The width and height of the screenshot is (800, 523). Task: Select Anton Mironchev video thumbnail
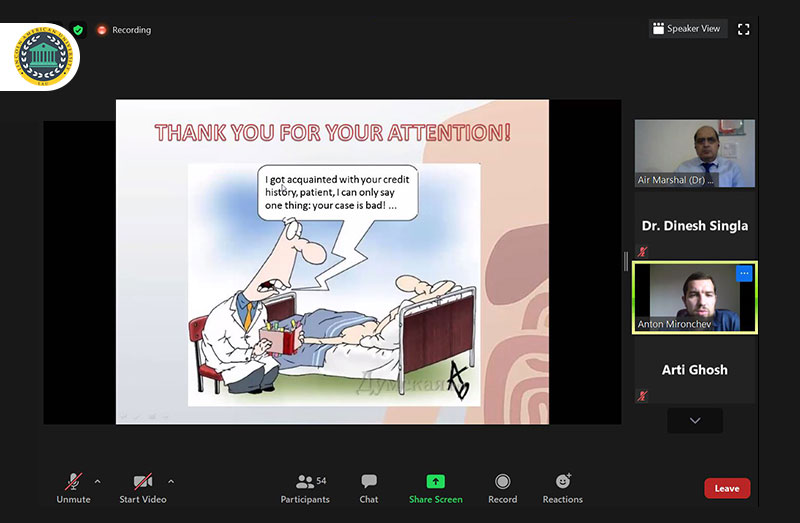coord(695,297)
